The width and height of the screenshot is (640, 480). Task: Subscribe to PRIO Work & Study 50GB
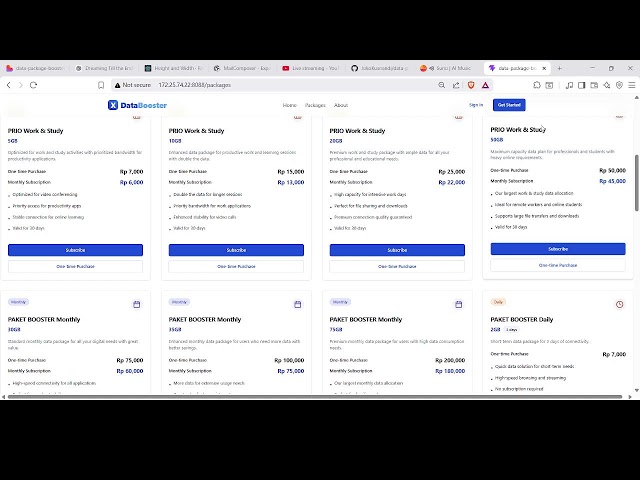tap(558, 249)
